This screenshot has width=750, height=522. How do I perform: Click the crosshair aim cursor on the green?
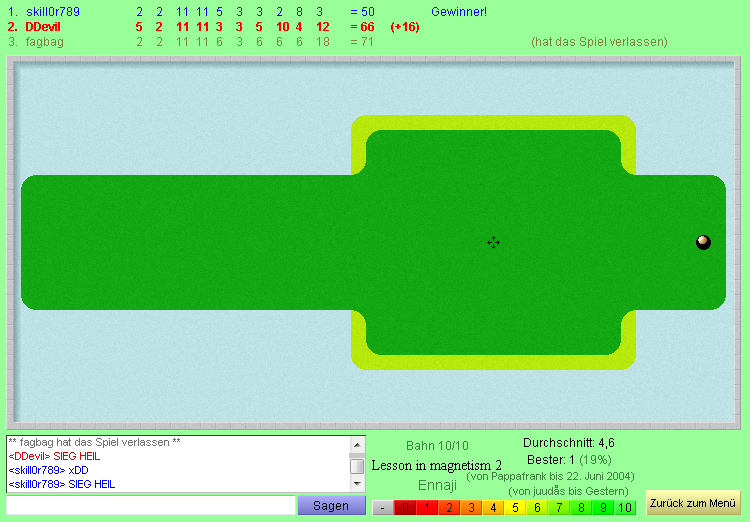493,242
